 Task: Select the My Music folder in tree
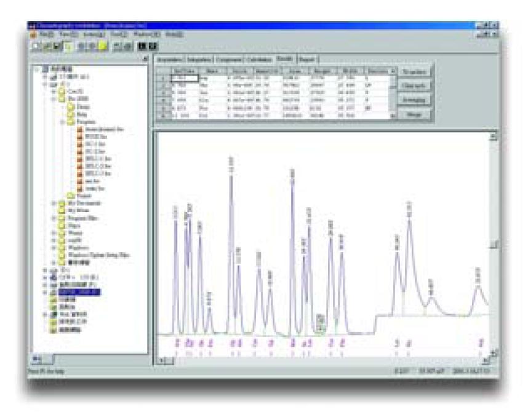pyautogui.click(x=78, y=211)
